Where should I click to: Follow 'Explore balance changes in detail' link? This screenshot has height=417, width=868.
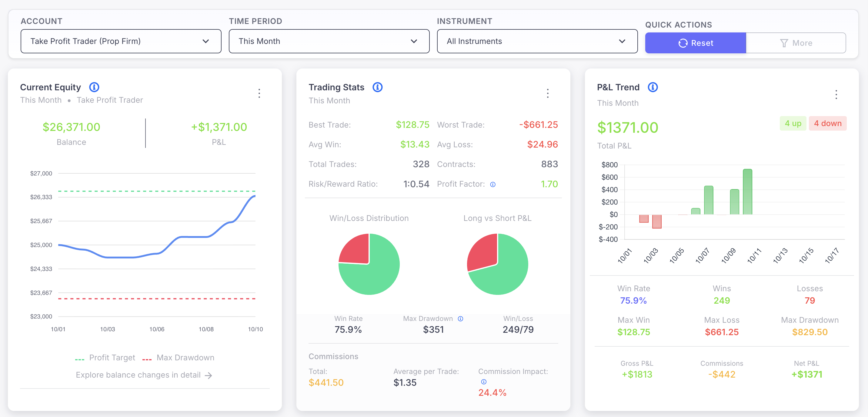(144, 375)
